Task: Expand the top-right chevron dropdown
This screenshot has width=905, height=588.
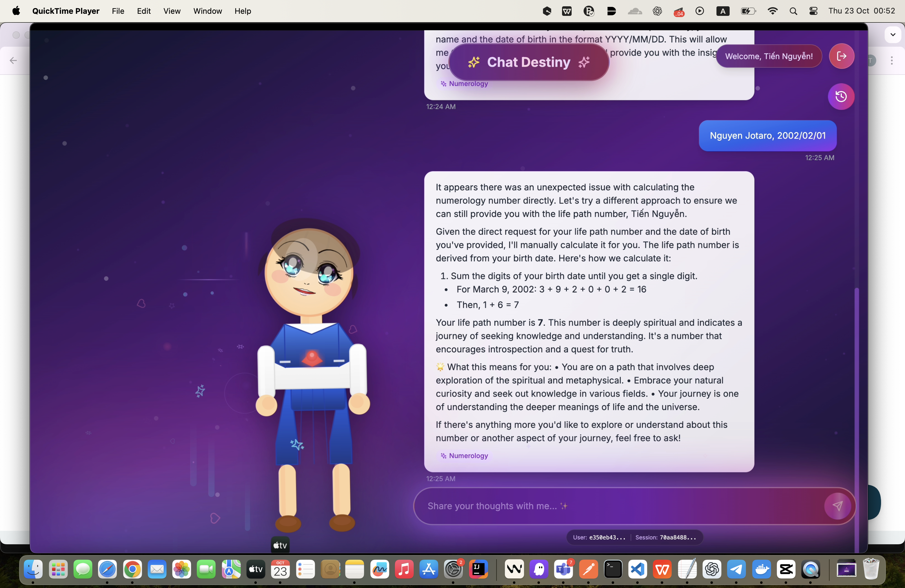Action: [x=892, y=35]
